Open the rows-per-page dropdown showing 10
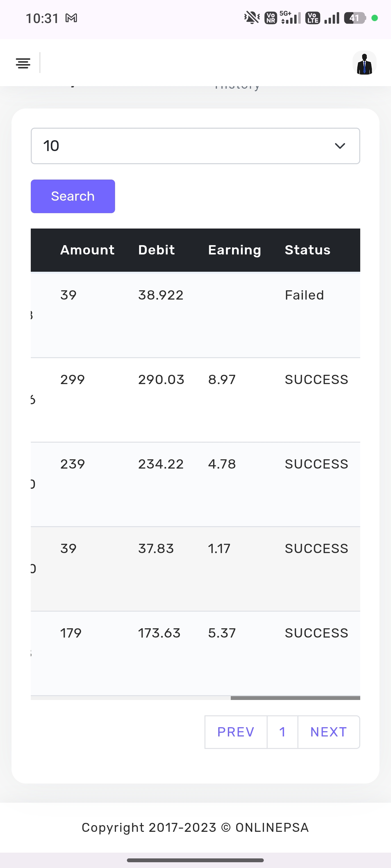 pos(195,146)
